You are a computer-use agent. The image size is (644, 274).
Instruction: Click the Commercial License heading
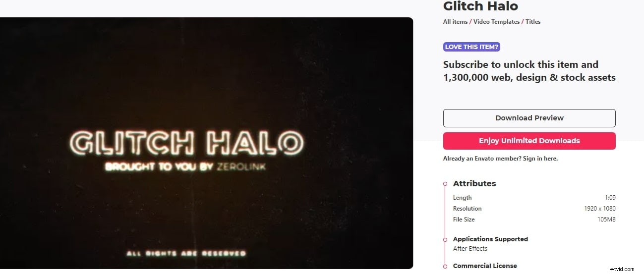[x=485, y=266]
